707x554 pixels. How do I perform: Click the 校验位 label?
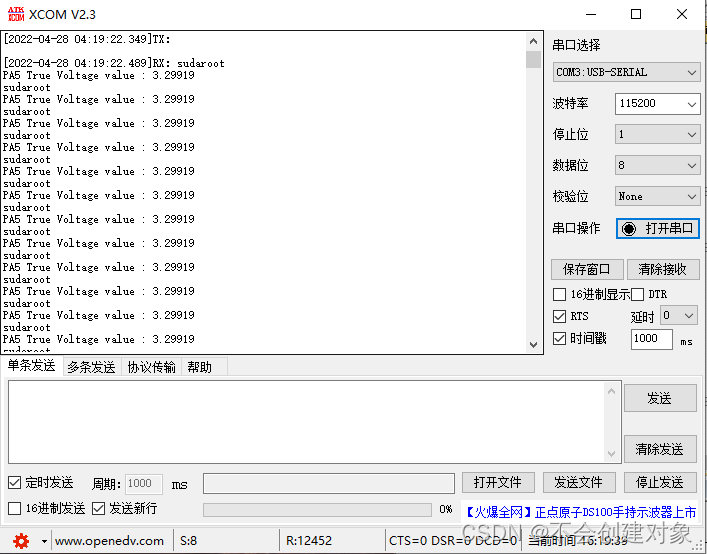tap(570, 197)
